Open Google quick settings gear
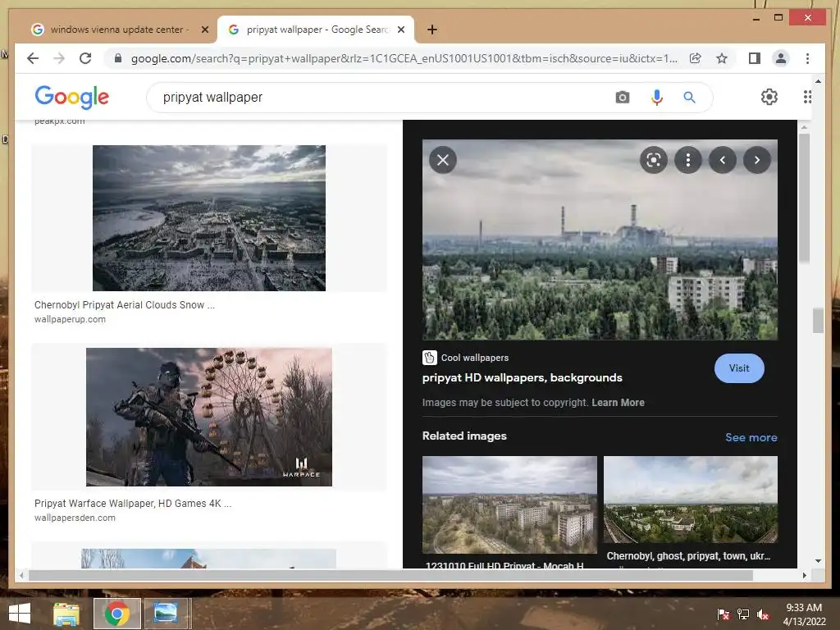840x630 pixels. (x=769, y=97)
